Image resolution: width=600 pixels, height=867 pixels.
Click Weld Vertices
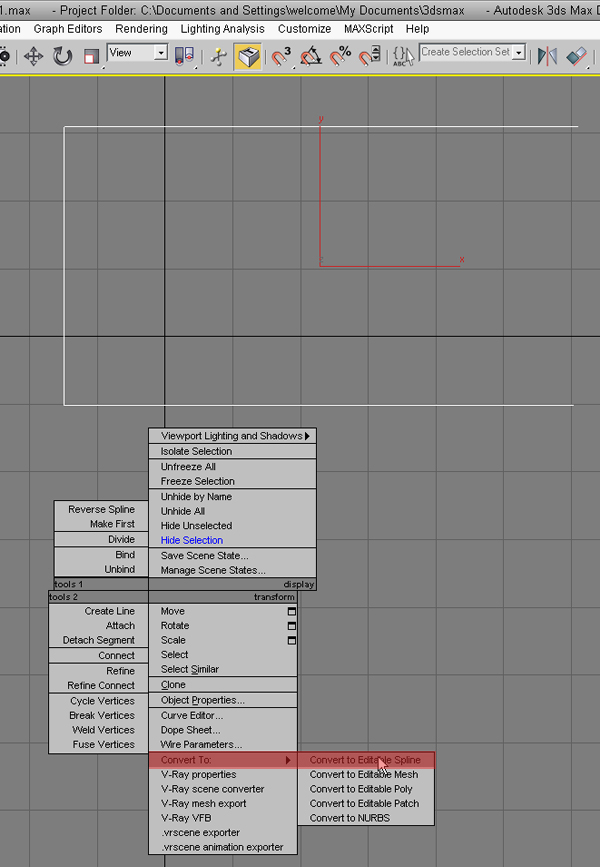(x=98, y=730)
